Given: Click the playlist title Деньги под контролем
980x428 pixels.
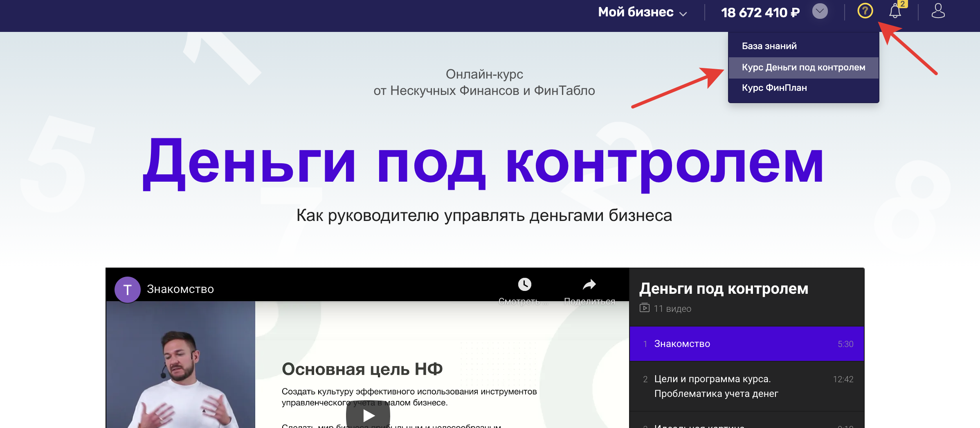Looking at the screenshot, I should point(724,289).
